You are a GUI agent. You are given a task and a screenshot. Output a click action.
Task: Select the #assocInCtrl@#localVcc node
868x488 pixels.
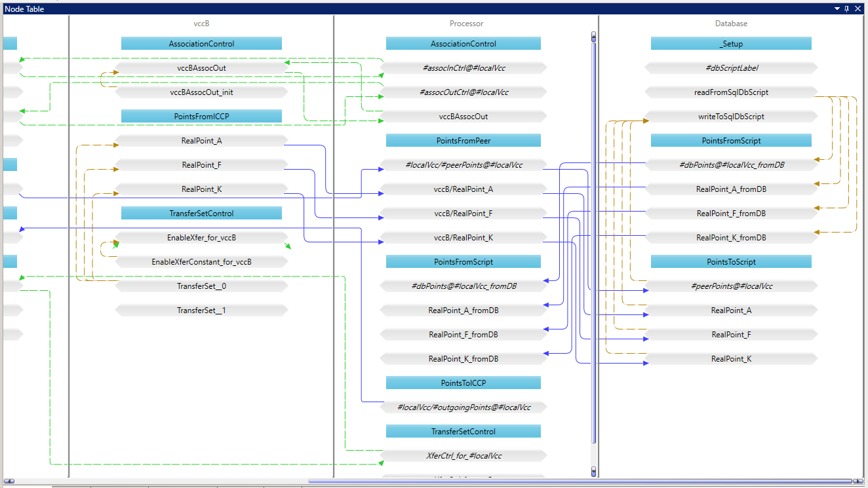point(464,67)
